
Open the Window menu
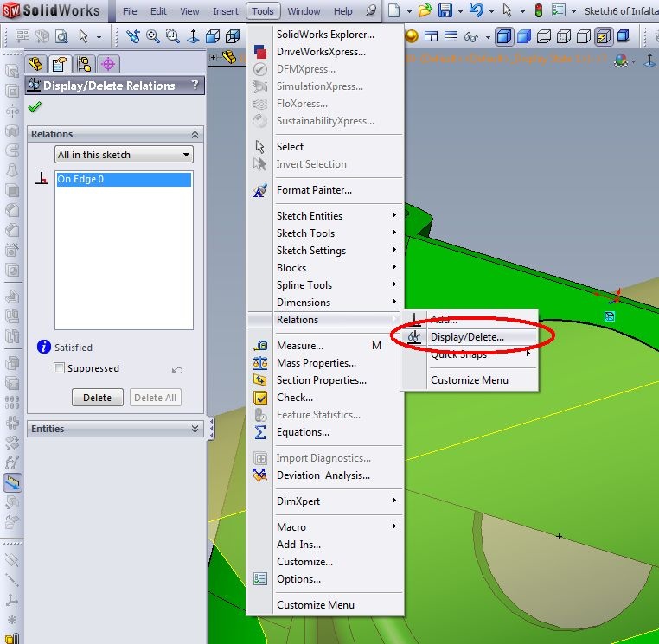[304, 11]
